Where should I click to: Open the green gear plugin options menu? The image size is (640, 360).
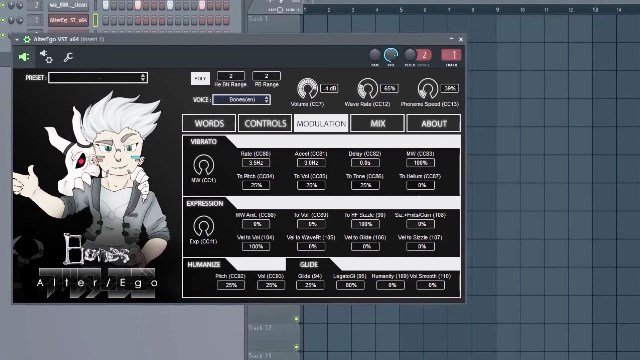tap(27, 40)
